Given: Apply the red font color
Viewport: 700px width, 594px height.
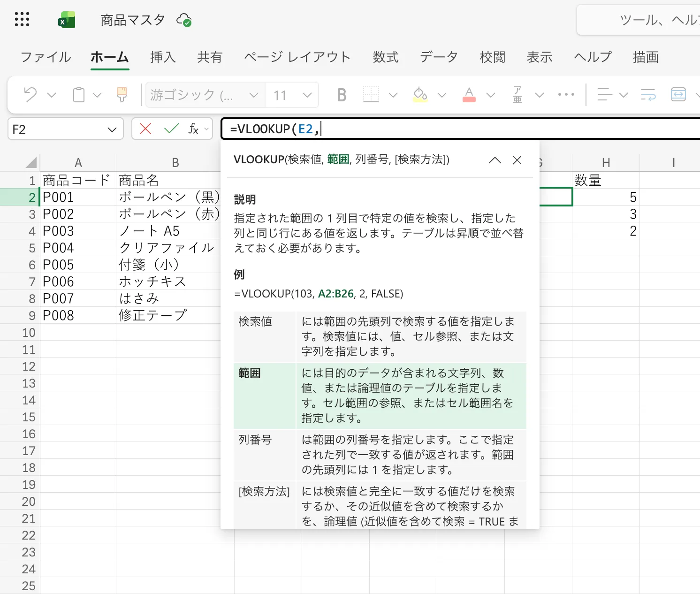Looking at the screenshot, I should tap(469, 95).
